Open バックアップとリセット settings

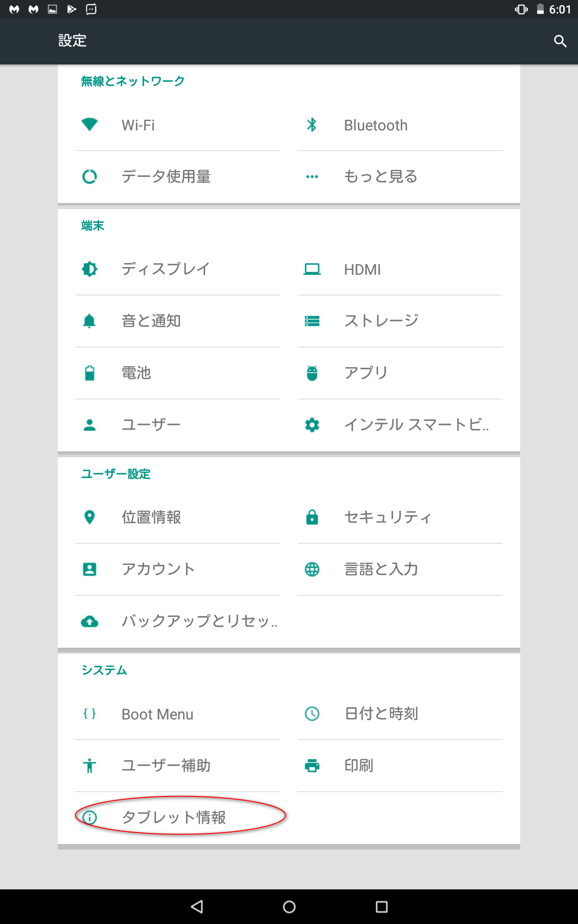click(x=199, y=621)
